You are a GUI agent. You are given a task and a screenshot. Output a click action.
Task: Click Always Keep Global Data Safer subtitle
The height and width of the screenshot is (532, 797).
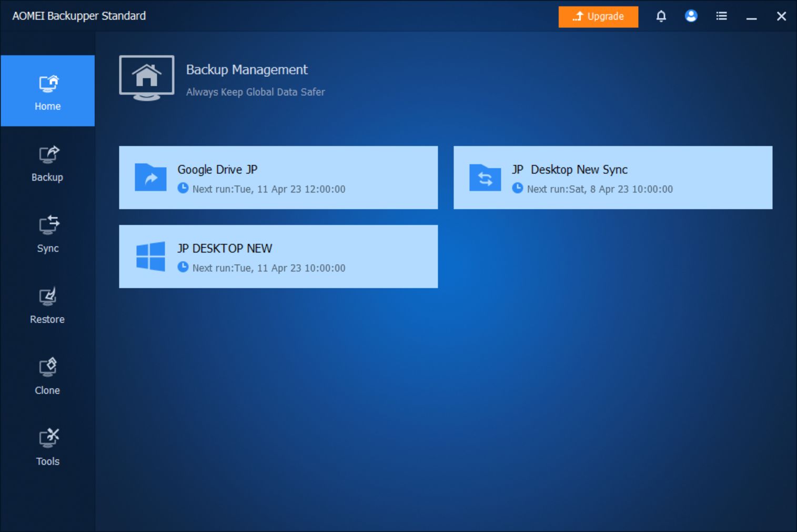click(x=255, y=92)
